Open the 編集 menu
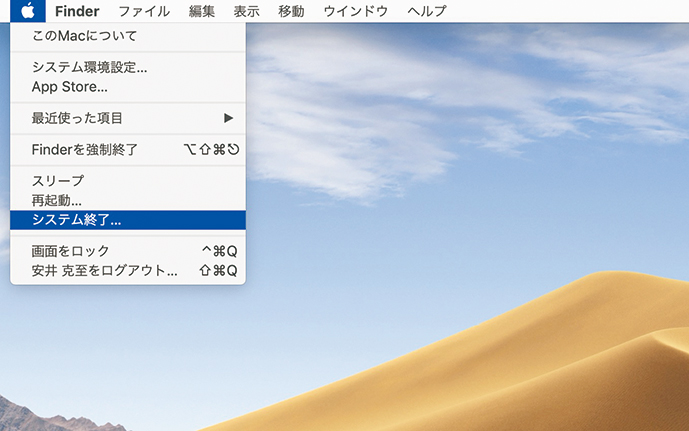Viewport: 689px width, 431px height. coord(201,11)
